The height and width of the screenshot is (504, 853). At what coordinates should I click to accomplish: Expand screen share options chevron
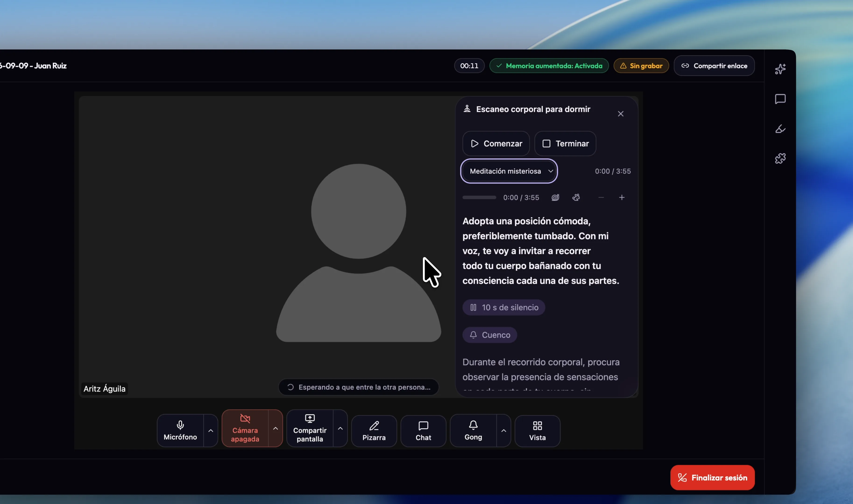(x=340, y=429)
